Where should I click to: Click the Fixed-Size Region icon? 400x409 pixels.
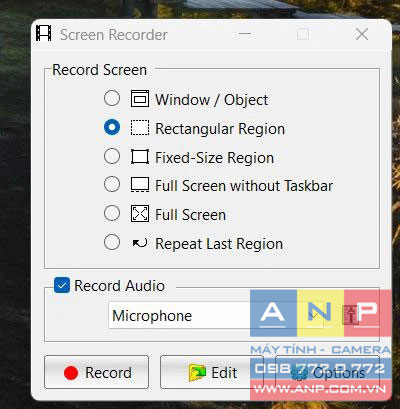tap(140, 157)
